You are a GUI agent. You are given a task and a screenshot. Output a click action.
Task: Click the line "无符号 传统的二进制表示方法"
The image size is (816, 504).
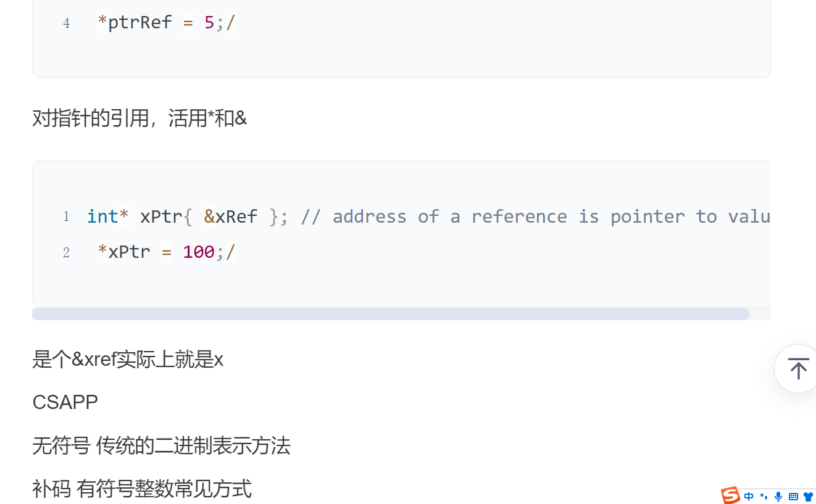pyautogui.click(x=161, y=445)
